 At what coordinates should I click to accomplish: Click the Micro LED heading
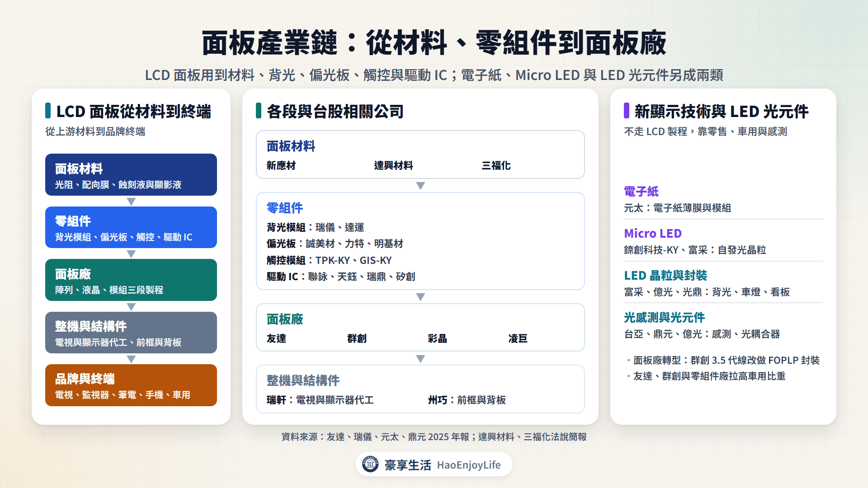click(652, 234)
